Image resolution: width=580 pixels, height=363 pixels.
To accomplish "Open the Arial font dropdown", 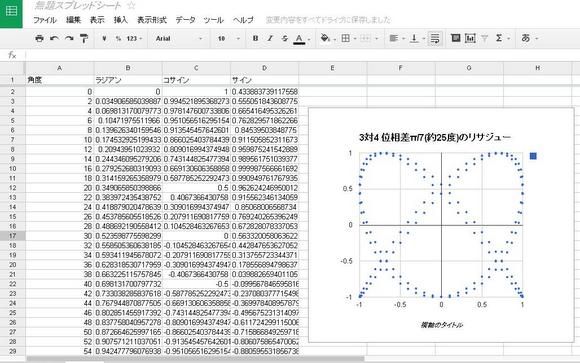I will tap(179, 38).
